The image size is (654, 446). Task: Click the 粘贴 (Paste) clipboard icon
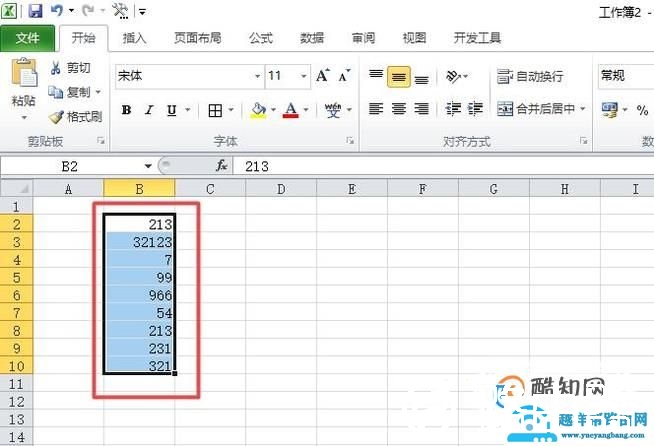point(24,73)
